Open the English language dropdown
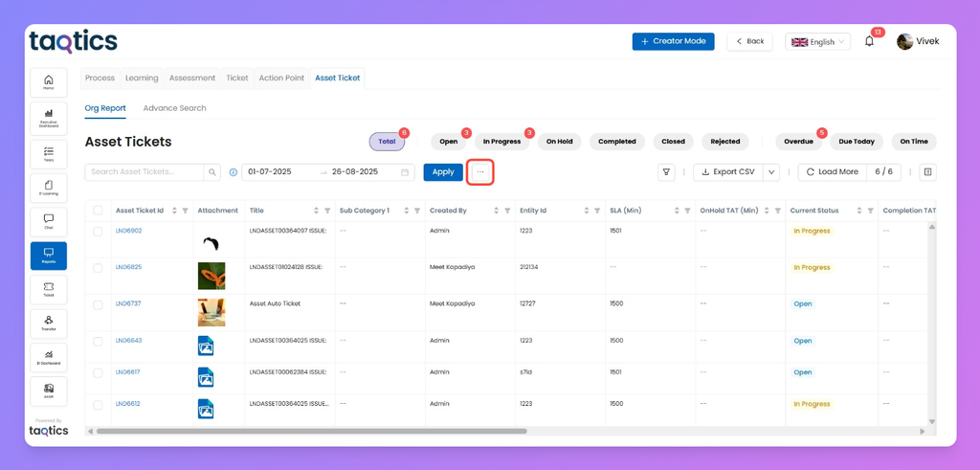This screenshot has width=980, height=470. click(x=817, y=42)
